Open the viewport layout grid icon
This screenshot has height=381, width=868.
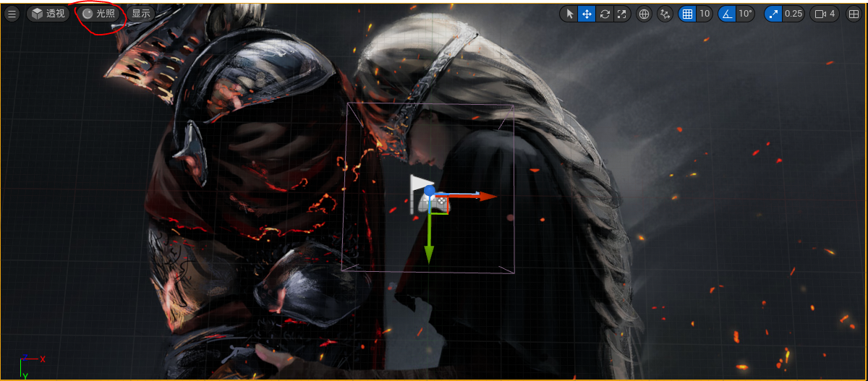pyautogui.click(x=853, y=14)
